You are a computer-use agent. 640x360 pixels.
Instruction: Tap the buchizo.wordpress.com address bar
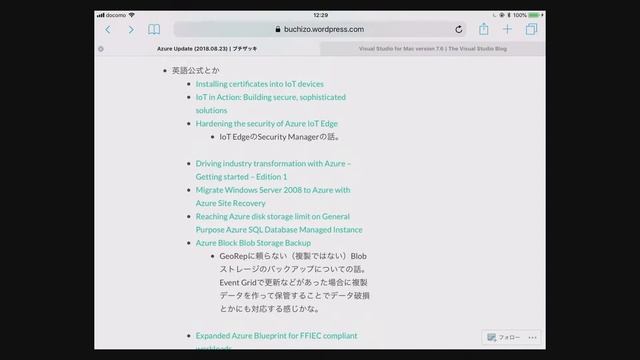click(320, 29)
